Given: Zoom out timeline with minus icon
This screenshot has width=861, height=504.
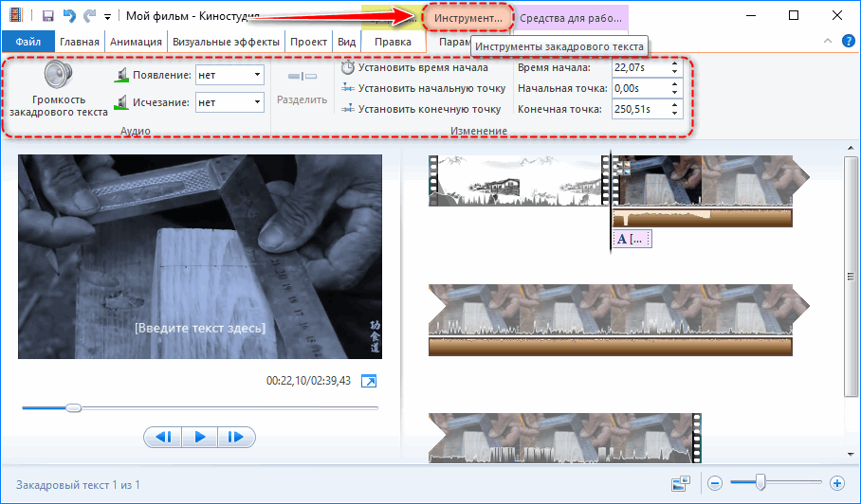Looking at the screenshot, I should click(x=717, y=484).
